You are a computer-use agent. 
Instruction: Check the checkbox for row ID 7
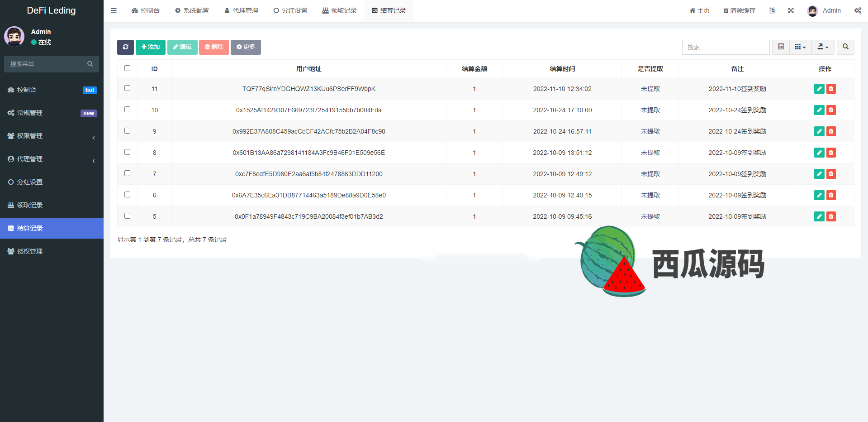point(127,173)
